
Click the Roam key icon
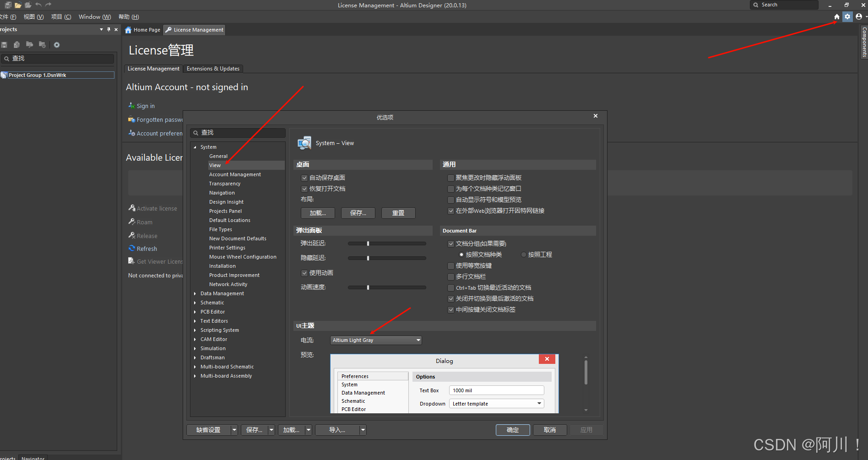coord(132,222)
